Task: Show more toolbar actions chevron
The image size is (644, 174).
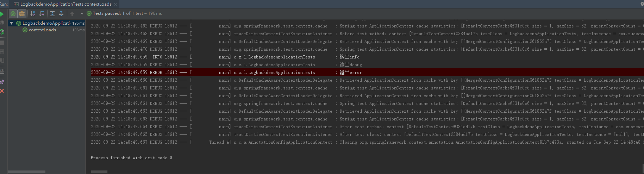Action: [x=82, y=14]
